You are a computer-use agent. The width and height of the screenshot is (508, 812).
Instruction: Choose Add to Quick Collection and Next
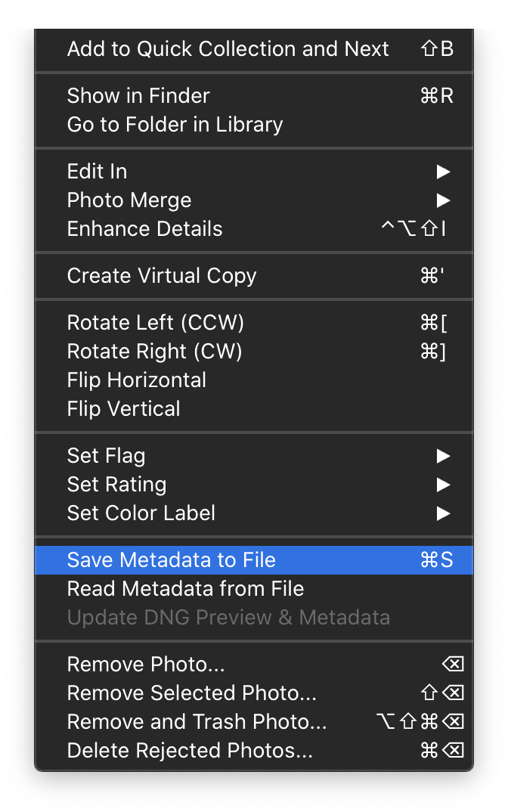[x=228, y=49]
